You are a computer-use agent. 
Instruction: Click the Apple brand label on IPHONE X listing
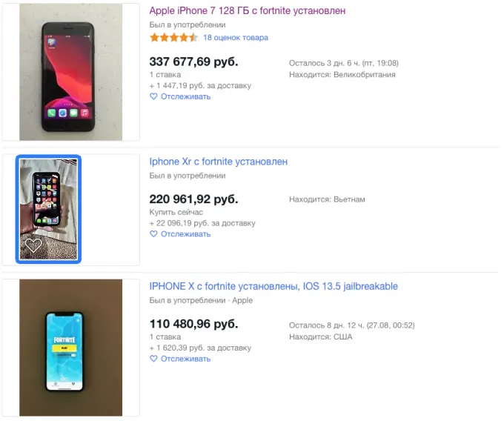(x=242, y=300)
